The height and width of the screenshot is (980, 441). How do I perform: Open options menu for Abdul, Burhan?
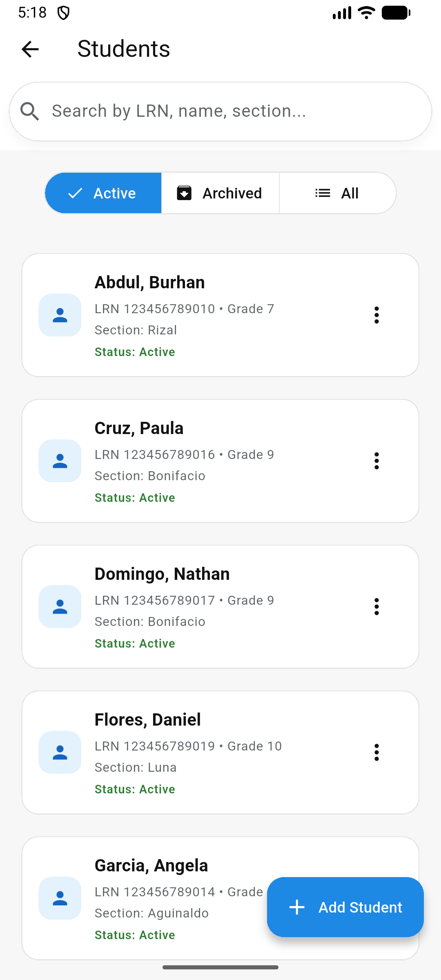pos(376,315)
